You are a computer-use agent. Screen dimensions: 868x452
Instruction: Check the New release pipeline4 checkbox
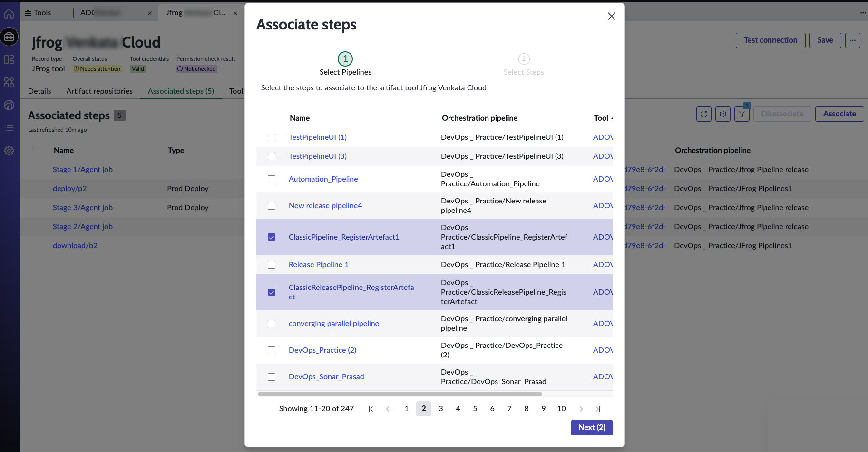click(x=272, y=206)
